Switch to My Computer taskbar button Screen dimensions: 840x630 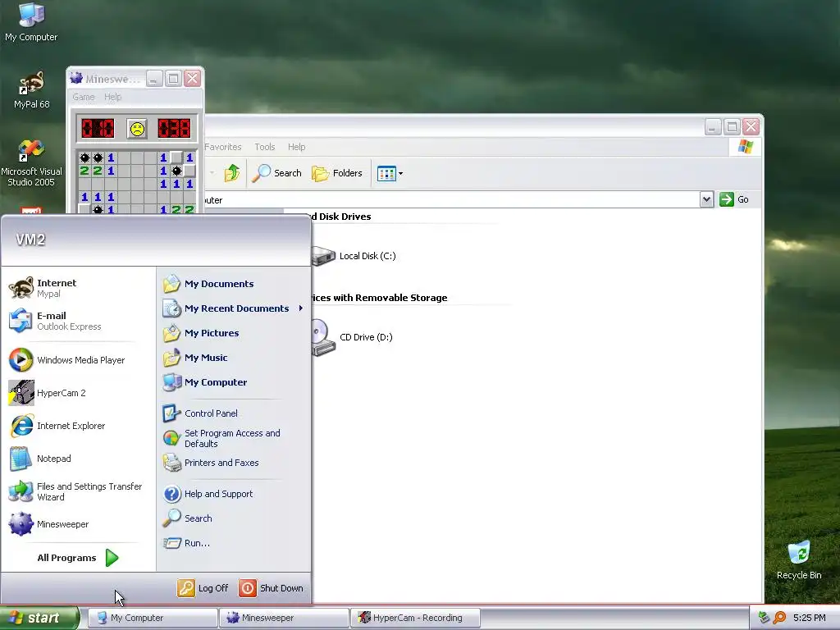152,618
